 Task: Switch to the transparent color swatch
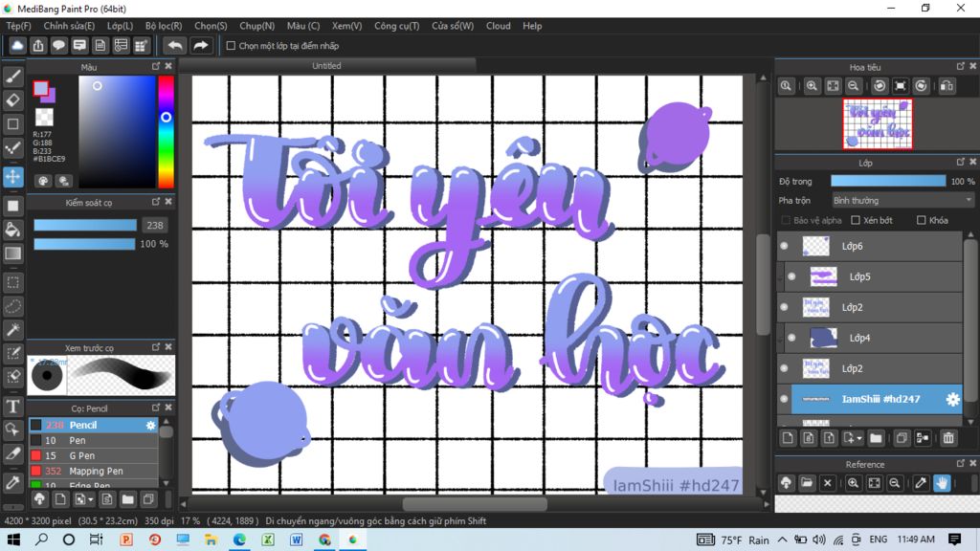pos(44,117)
